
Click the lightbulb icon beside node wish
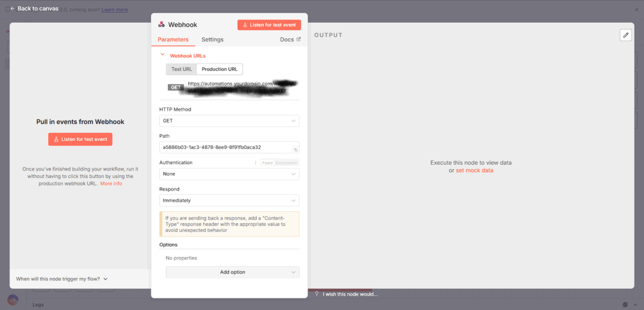(317, 294)
